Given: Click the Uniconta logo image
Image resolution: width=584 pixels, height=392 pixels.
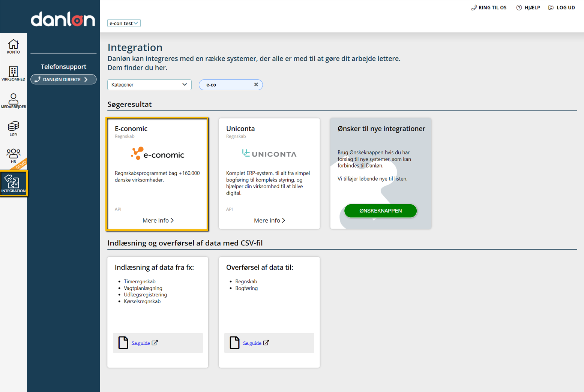Looking at the screenshot, I should pyautogui.click(x=269, y=154).
